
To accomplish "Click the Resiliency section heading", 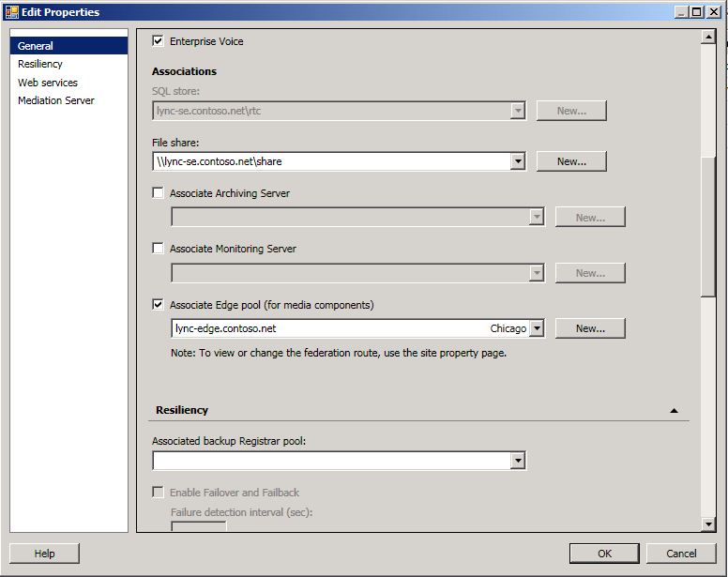I will click(182, 410).
